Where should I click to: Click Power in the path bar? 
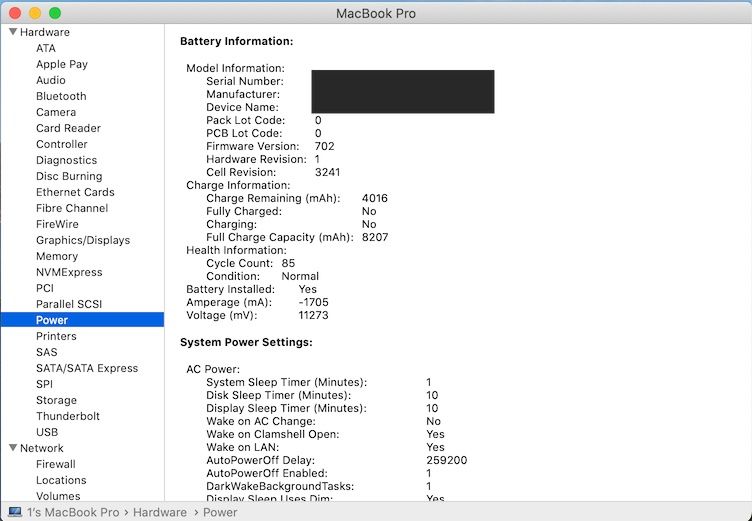[x=220, y=512]
